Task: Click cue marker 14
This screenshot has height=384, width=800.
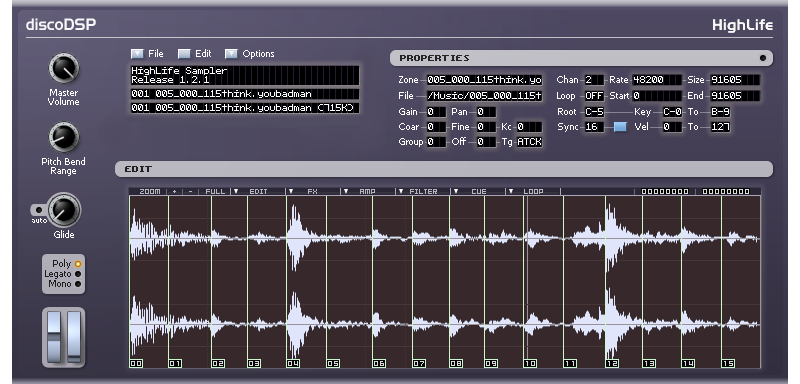Action: [688, 364]
